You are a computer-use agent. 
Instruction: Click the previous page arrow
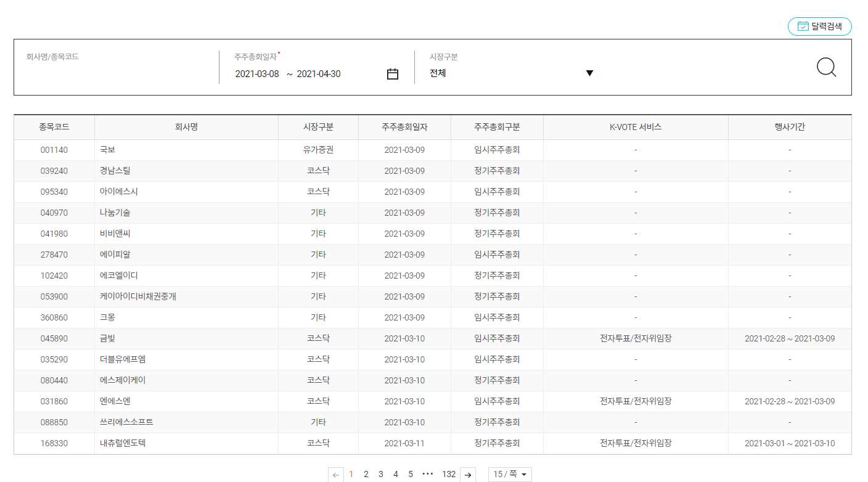(x=336, y=474)
